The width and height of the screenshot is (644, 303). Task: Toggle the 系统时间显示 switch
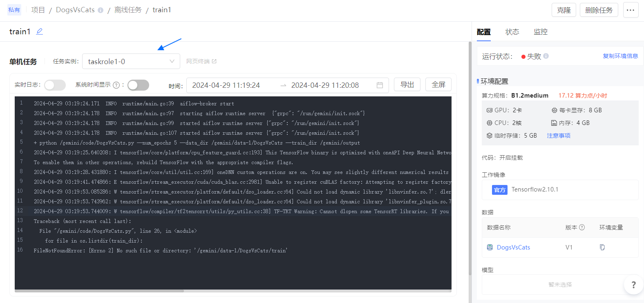coord(138,85)
